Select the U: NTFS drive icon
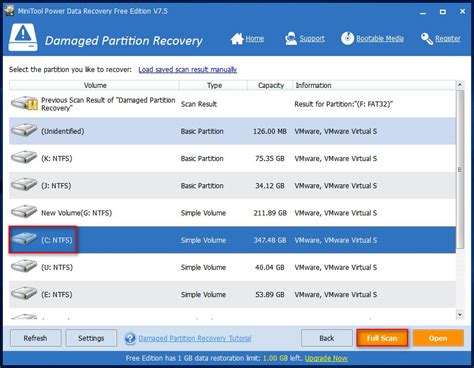The width and height of the screenshot is (474, 368). pyautogui.click(x=24, y=266)
